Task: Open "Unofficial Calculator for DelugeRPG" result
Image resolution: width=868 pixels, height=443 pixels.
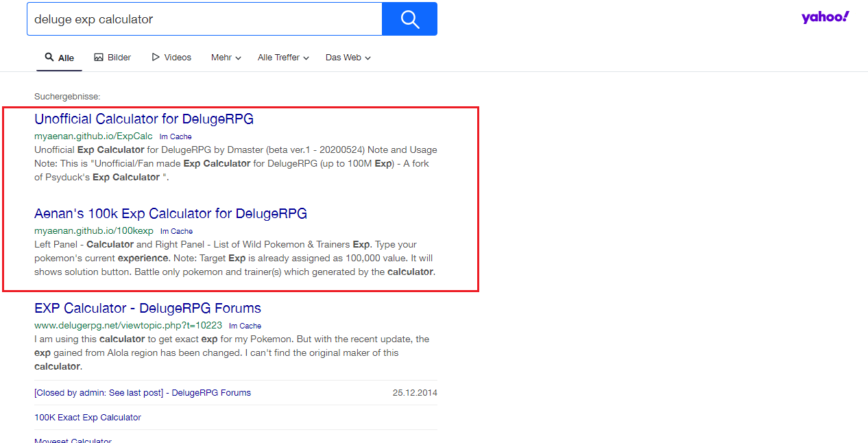Action: pyautogui.click(x=144, y=119)
